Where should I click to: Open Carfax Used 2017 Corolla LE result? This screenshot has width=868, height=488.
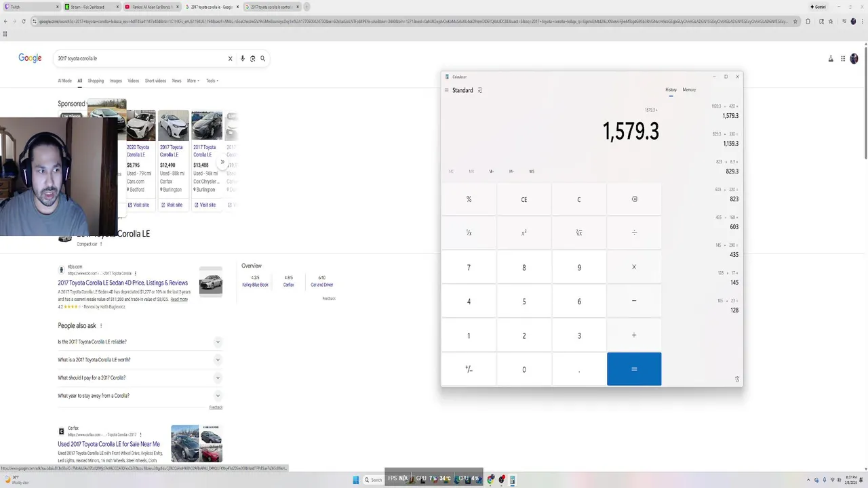pos(108,444)
